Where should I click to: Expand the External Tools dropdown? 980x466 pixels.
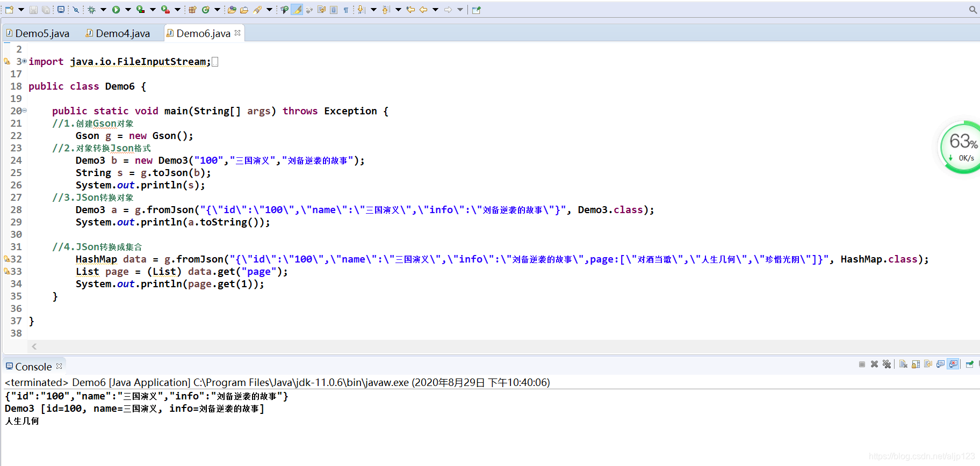coord(177,10)
